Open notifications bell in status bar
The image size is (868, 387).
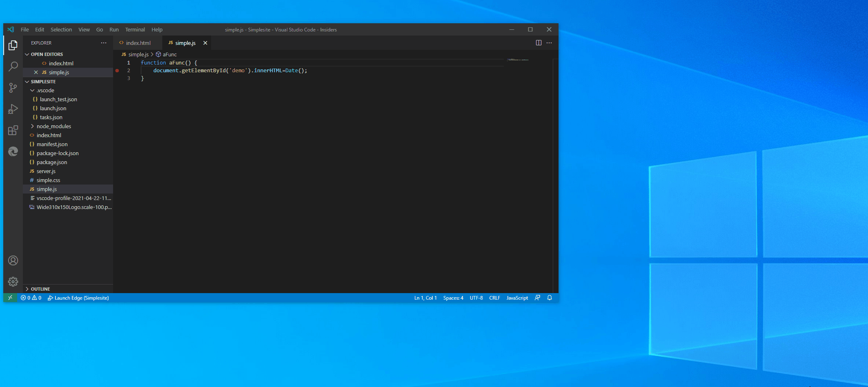click(550, 298)
